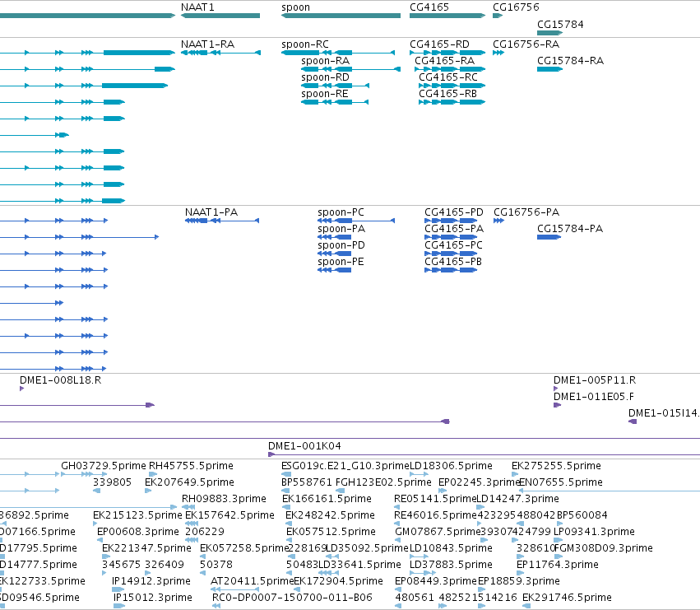Screen dimensions: 700x610
Task: Select the CG4165 gene label
Action: tap(429, 7)
